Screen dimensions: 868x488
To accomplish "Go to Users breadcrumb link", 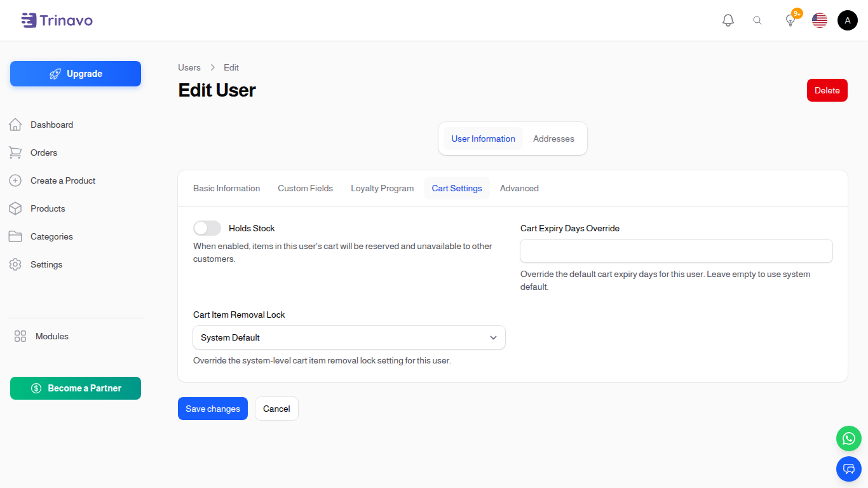I will click(189, 67).
